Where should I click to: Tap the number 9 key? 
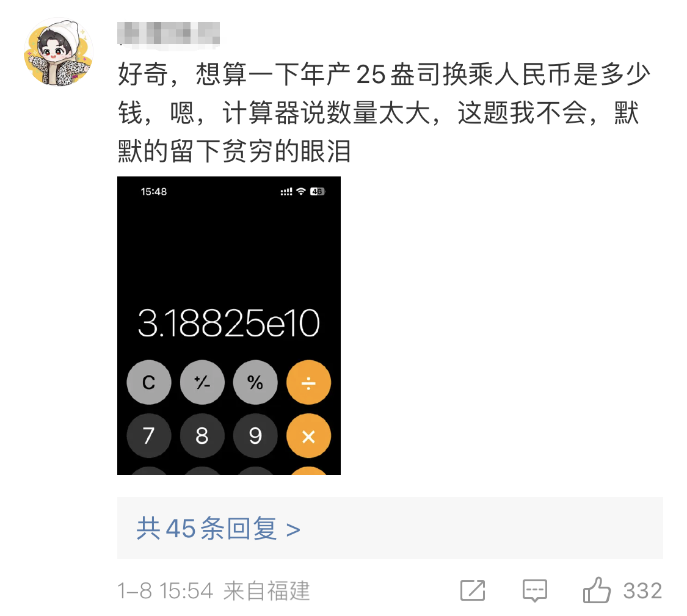[x=255, y=435]
